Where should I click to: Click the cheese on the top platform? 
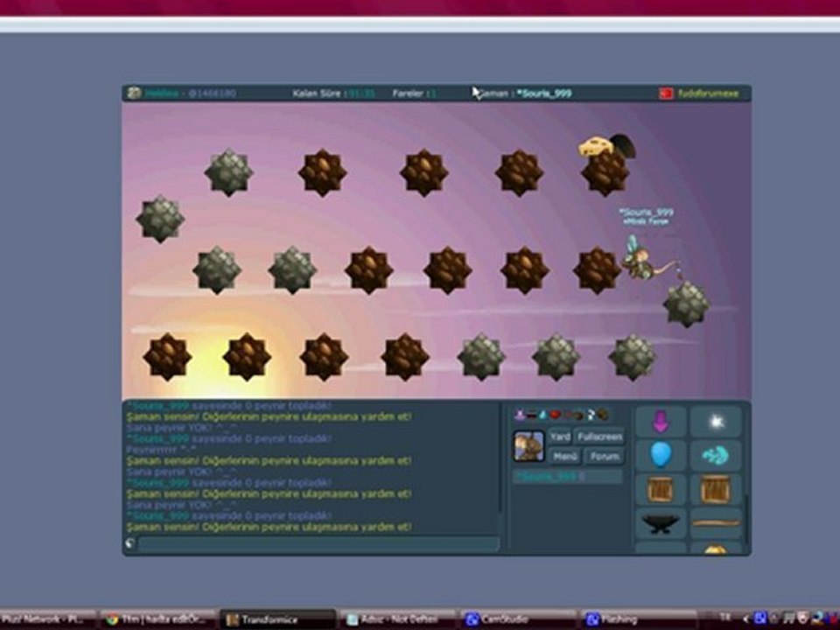tap(594, 146)
